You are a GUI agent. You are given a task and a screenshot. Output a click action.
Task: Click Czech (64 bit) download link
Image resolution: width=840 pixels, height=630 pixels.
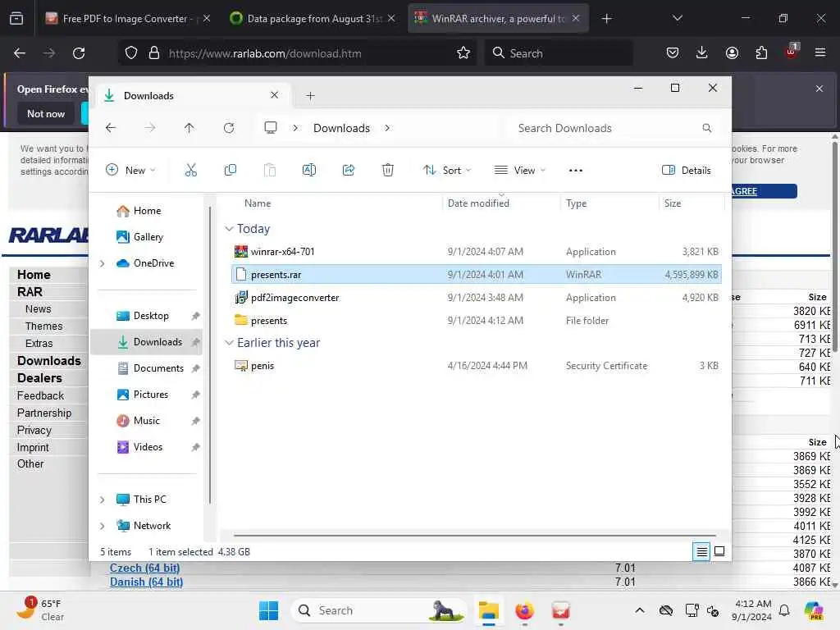(x=144, y=568)
